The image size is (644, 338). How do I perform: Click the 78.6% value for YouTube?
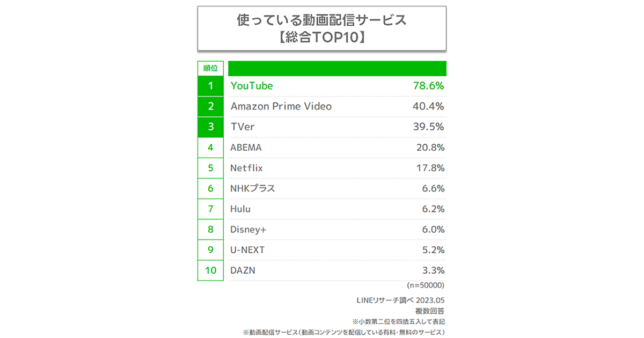coord(428,86)
